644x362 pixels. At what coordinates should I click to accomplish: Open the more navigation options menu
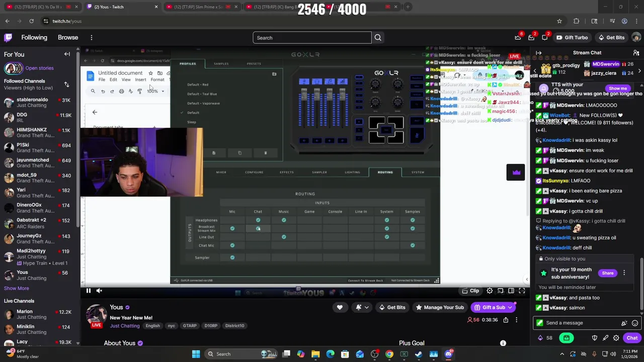click(91, 38)
